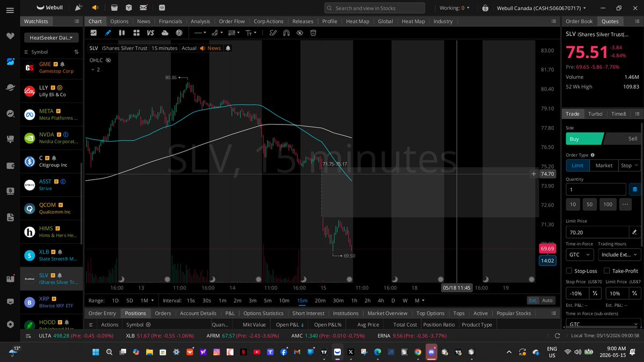Image resolution: width=644 pixels, height=362 pixels.
Task: Open the hamburger main menu
Action: point(10,10)
